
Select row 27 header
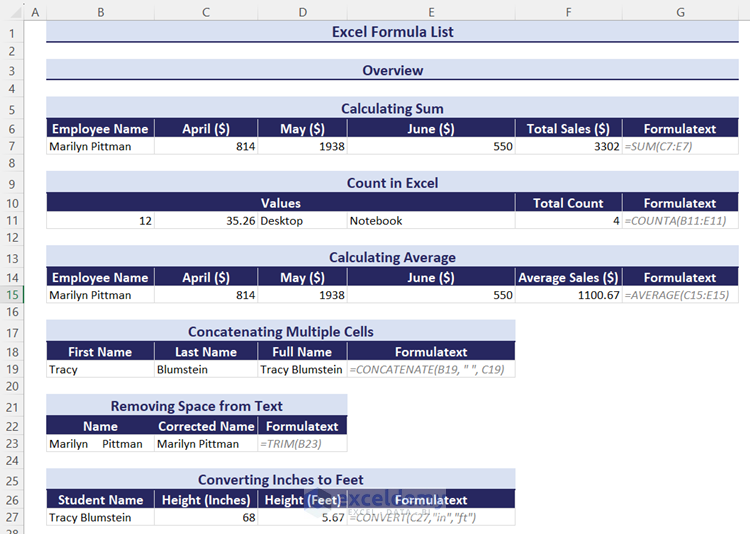[x=12, y=517]
